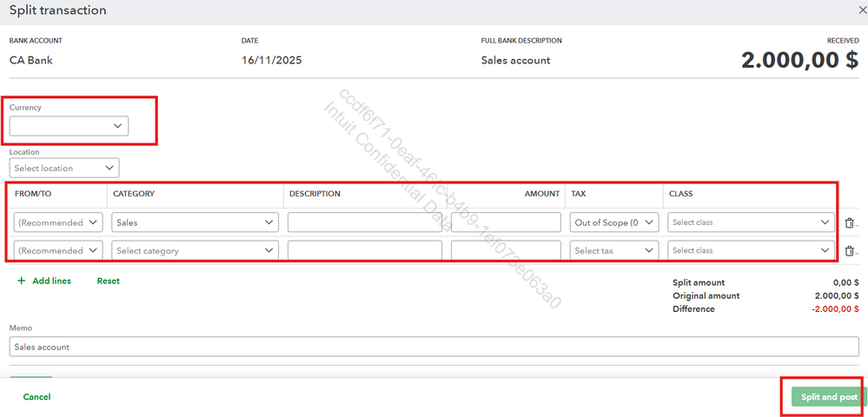Click the Full bank description Sales account text
Image resolution: width=868 pixels, height=417 pixels.
tap(515, 60)
